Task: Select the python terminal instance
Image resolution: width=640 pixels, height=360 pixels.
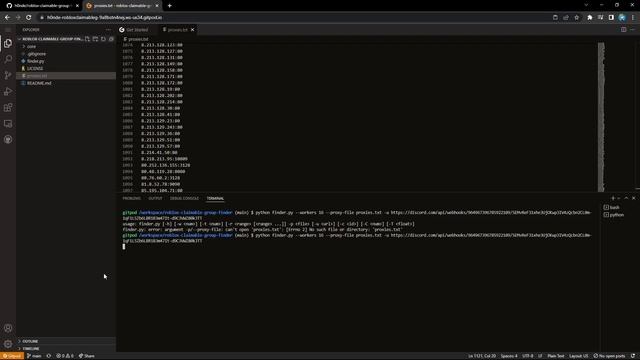Action: [x=616, y=215]
